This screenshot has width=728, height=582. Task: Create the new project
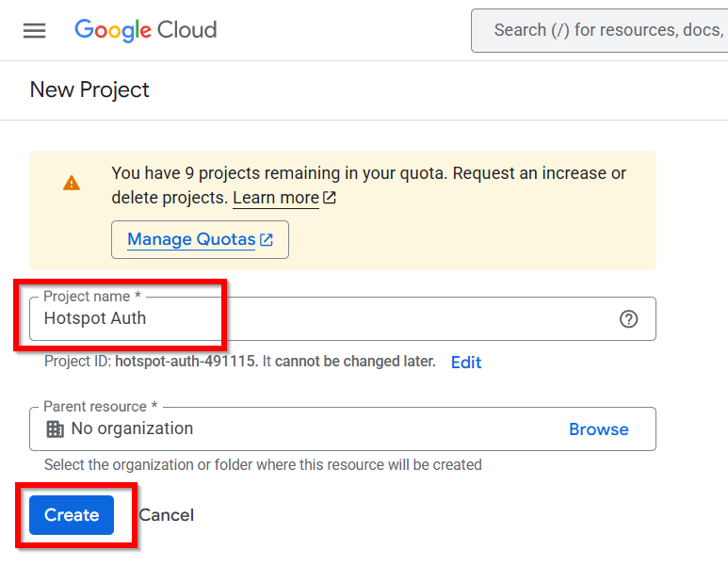click(x=72, y=515)
